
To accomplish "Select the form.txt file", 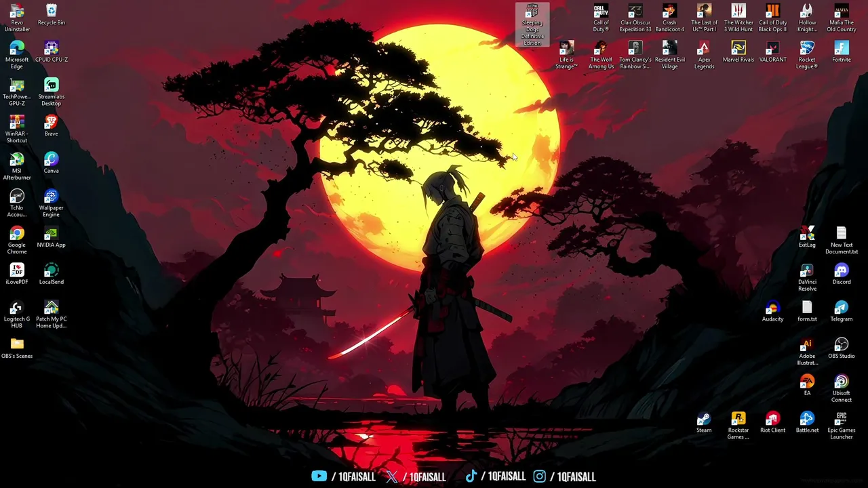I will [x=807, y=311].
